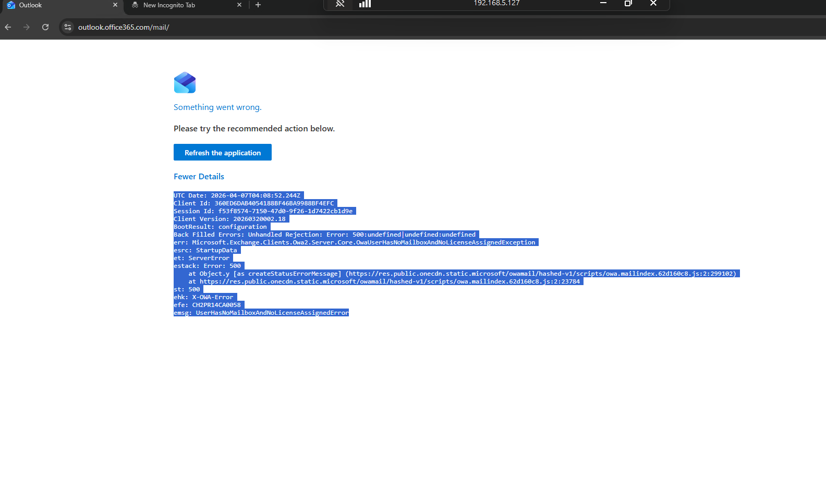The image size is (826, 504).
Task: Click the Something went wrong heading
Action: (x=217, y=107)
